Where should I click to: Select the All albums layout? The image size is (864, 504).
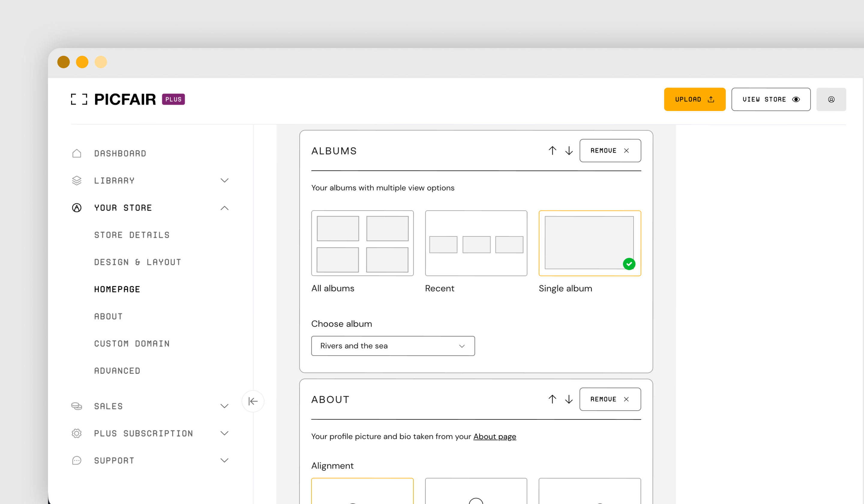tap(362, 243)
